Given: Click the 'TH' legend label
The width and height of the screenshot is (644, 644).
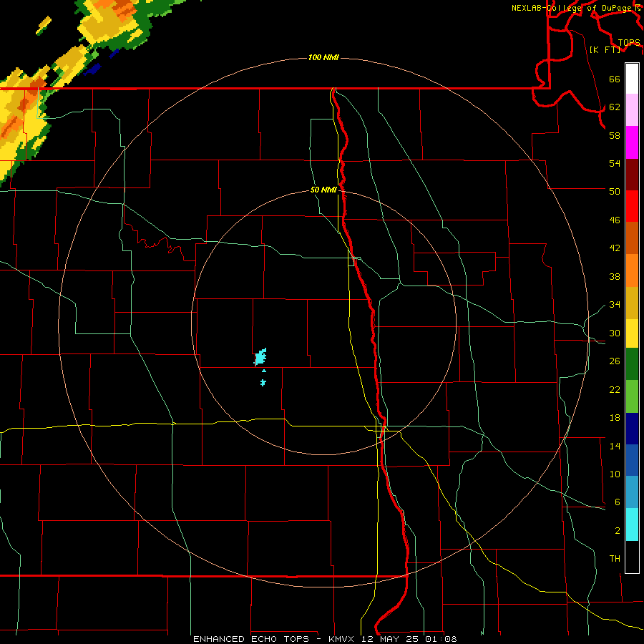Looking at the screenshot, I should [x=615, y=559].
